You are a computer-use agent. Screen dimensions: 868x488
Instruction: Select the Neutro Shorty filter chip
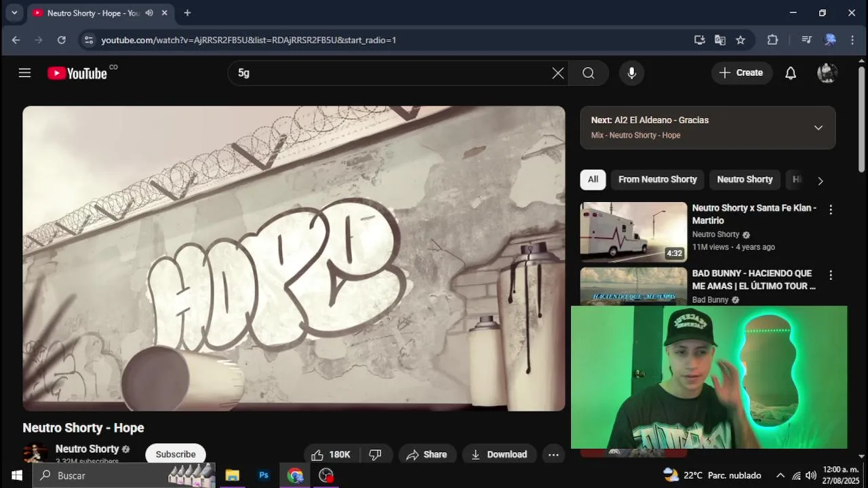point(745,180)
